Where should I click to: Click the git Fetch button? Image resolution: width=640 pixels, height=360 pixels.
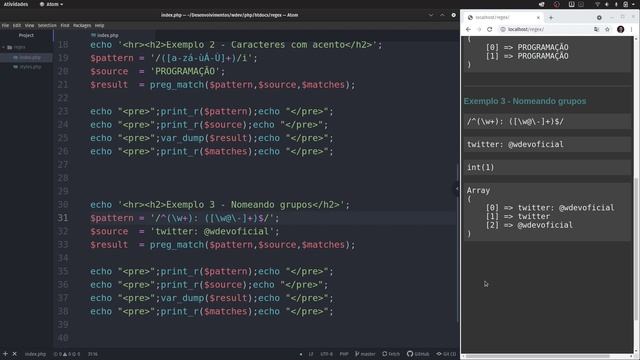pos(391,354)
